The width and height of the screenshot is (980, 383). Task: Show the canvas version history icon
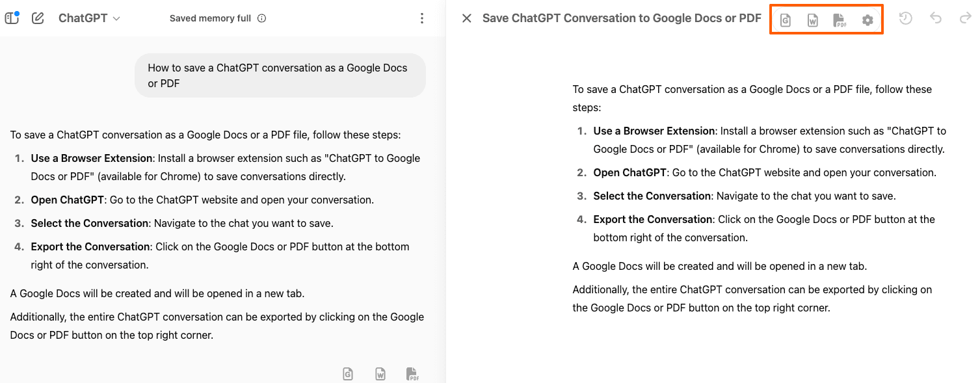click(905, 19)
